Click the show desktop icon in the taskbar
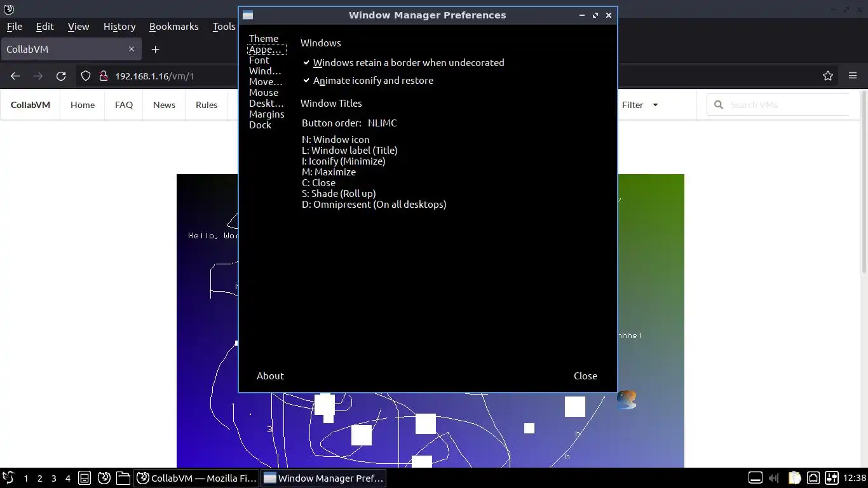This screenshot has width=868, height=488. 85,478
